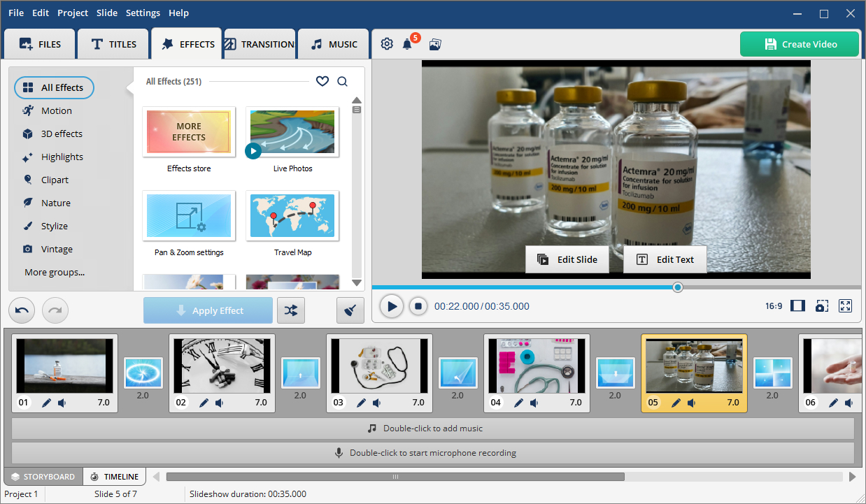
Task: Edit slide 01 with pencil icon
Action: [x=46, y=403]
